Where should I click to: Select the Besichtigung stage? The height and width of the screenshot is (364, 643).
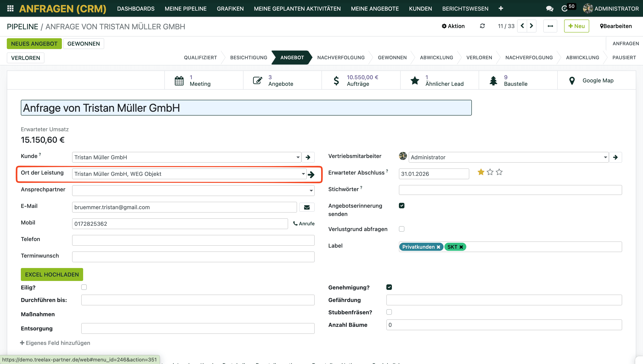[248, 58]
